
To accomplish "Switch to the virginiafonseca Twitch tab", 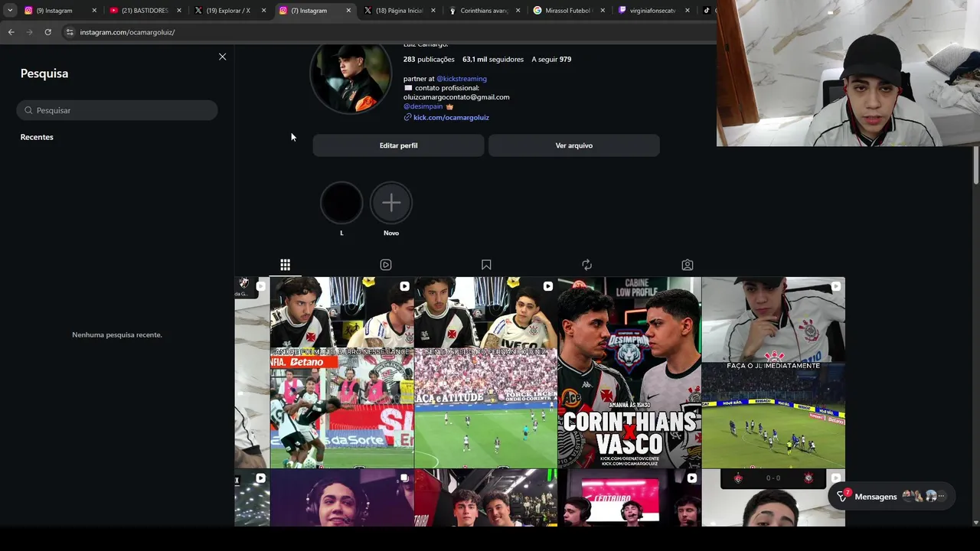I will click(x=652, y=11).
